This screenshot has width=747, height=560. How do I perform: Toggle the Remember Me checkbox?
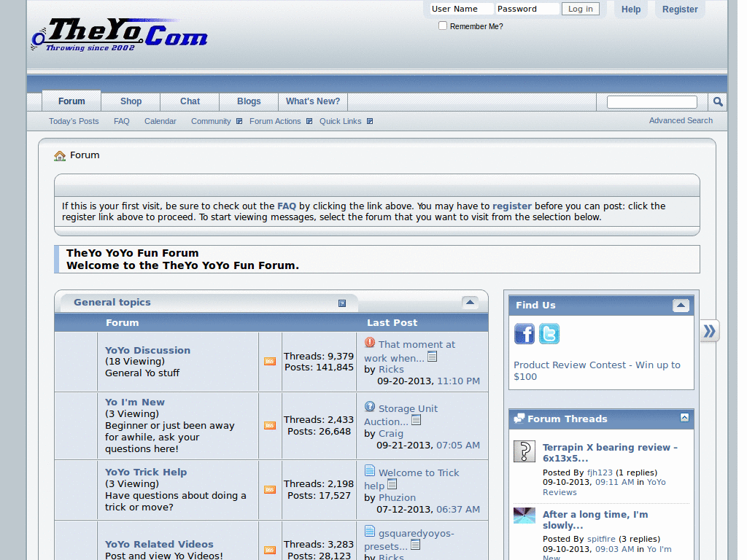click(x=443, y=26)
